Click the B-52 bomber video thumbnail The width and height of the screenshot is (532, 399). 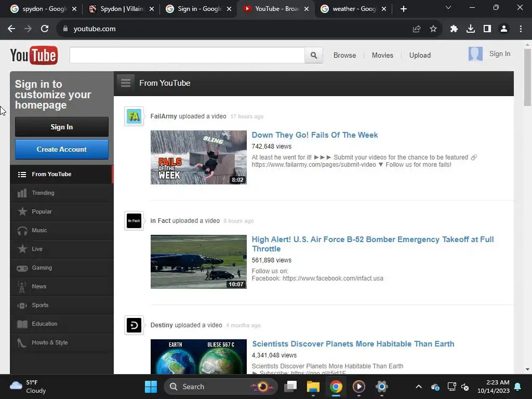[198, 262]
